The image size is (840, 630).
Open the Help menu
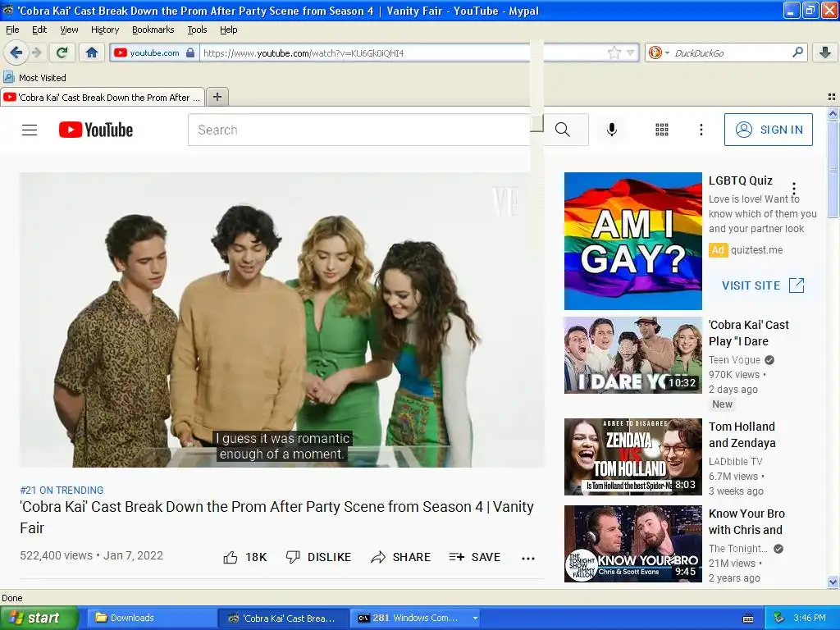coord(228,30)
